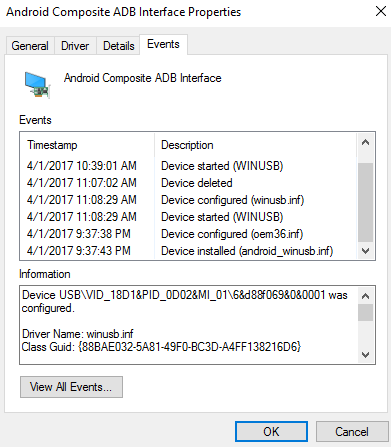Select the Device configured (winusb.inf) event

(x=189, y=200)
